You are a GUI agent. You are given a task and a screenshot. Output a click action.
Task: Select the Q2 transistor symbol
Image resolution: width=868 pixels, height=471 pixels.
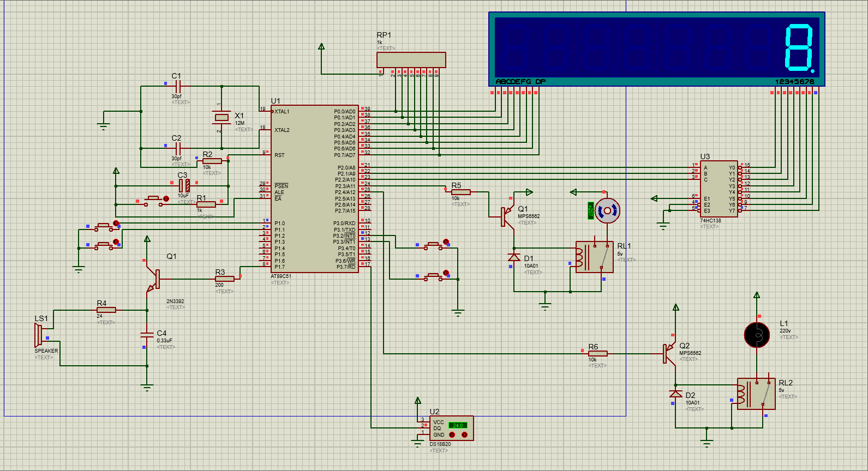coord(669,353)
